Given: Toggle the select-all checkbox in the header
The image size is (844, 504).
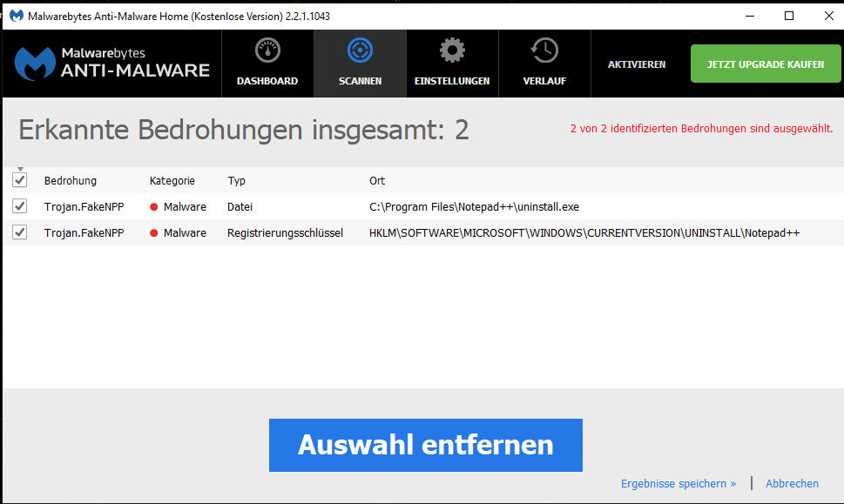Looking at the screenshot, I should pyautogui.click(x=19, y=180).
